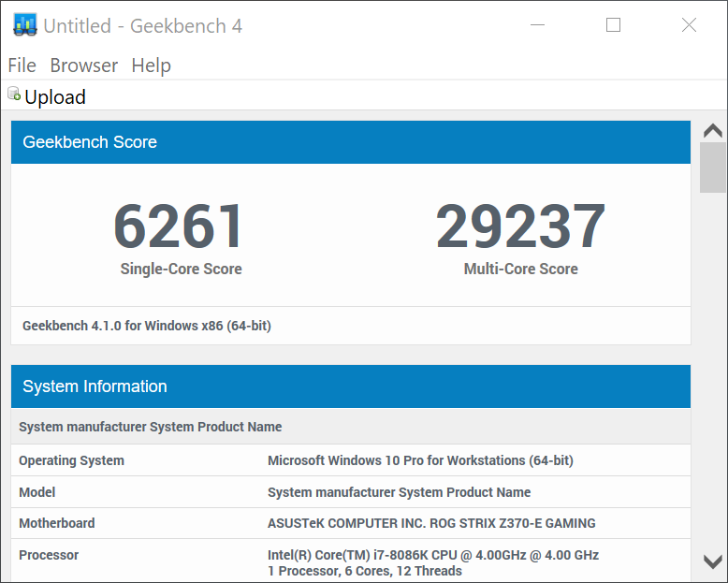Open the Help menu
728x583 pixels.
pos(151,66)
